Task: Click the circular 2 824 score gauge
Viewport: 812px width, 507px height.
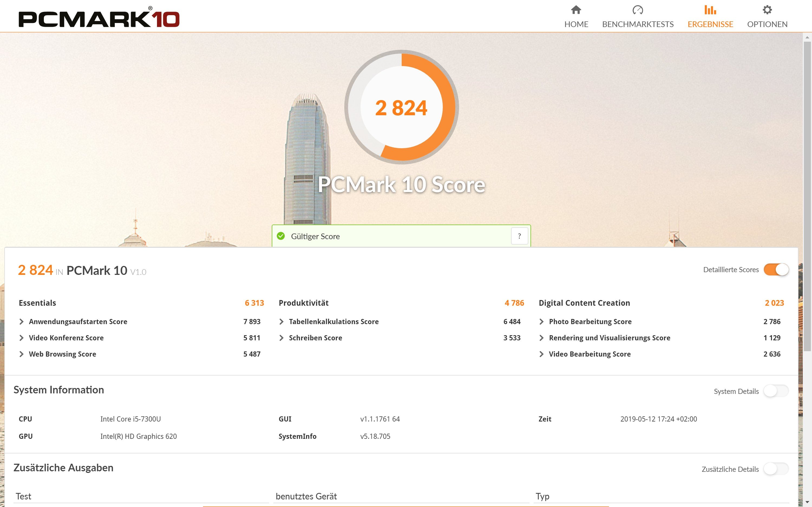Action: (401, 107)
